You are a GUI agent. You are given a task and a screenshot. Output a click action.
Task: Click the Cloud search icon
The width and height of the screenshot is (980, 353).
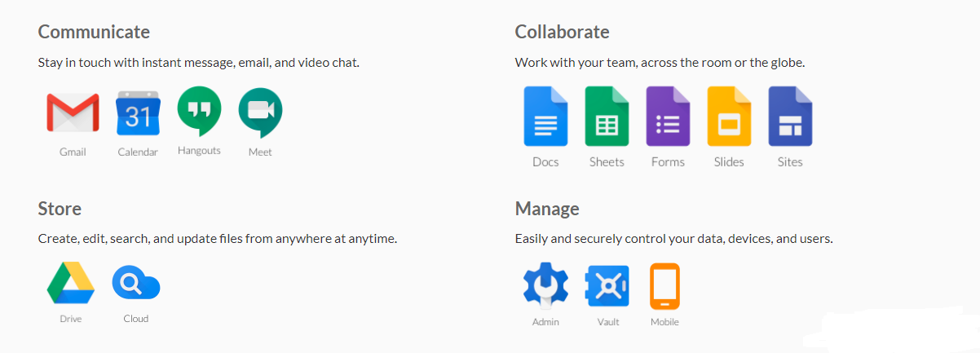[135, 283]
